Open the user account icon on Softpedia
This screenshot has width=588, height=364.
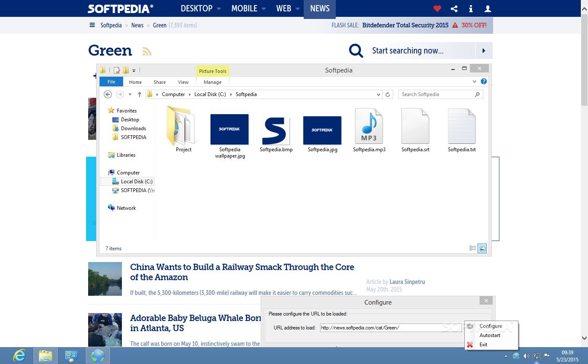point(488,8)
